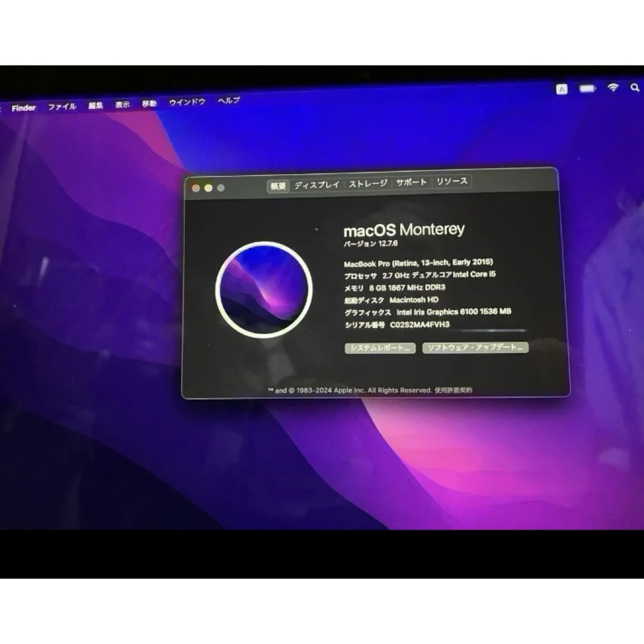The height and width of the screenshot is (644, 644).
Task: Click the macOS Monterey title text
Action: pyautogui.click(x=404, y=230)
